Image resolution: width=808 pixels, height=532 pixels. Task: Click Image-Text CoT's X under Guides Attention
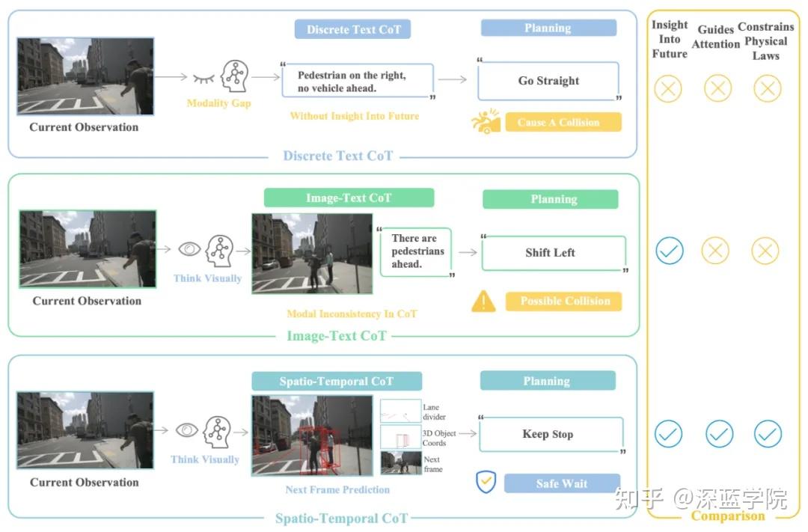click(715, 251)
